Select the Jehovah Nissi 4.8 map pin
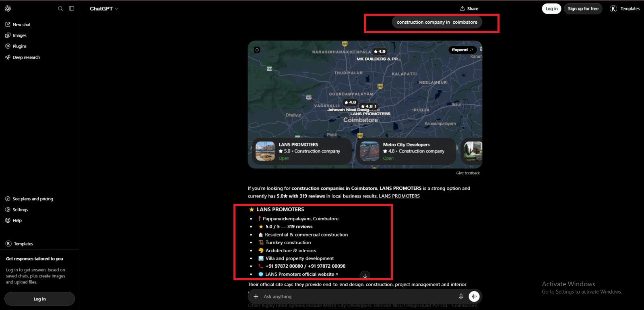644x310 pixels. 350,102
